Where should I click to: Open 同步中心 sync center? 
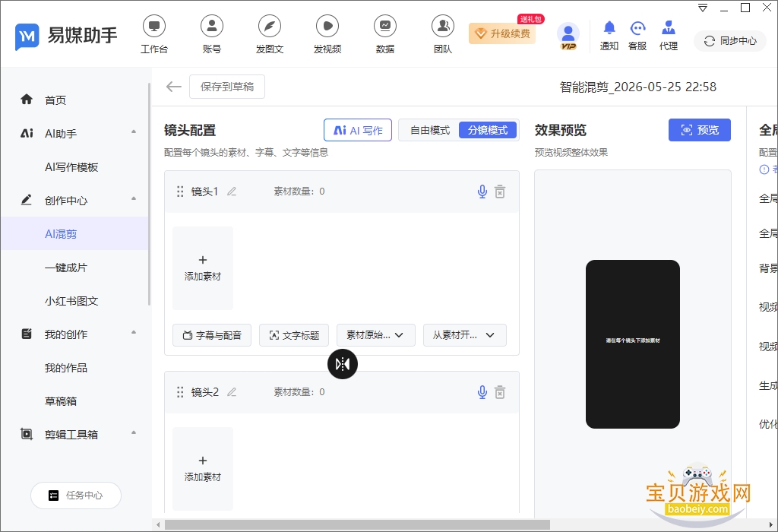[x=730, y=41]
